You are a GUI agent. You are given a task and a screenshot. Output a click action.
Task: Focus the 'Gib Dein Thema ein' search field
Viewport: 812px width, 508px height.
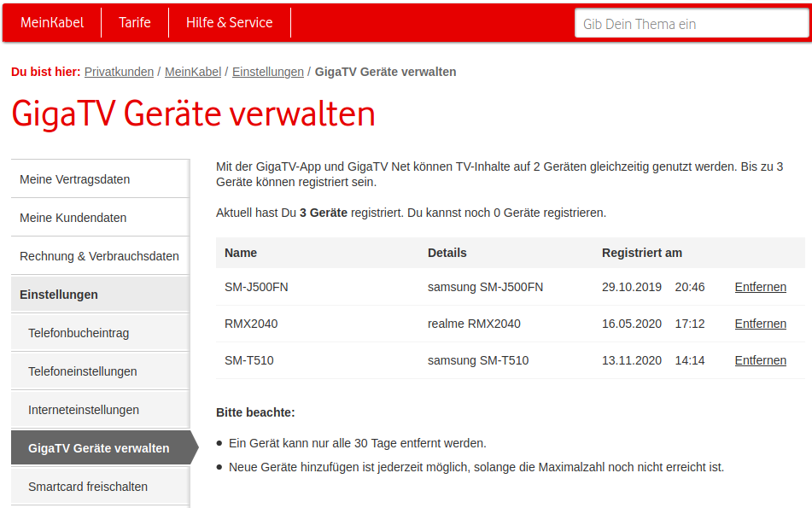tap(692, 24)
